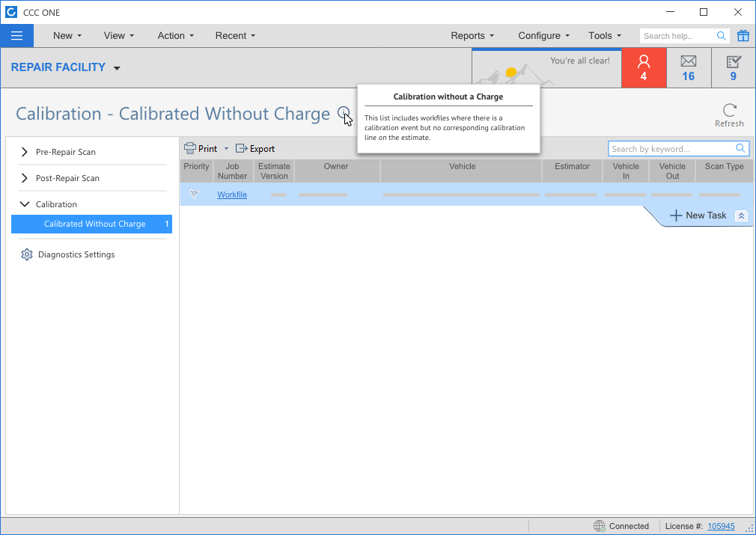Open Diagnostics Settings

[x=76, y=254]
